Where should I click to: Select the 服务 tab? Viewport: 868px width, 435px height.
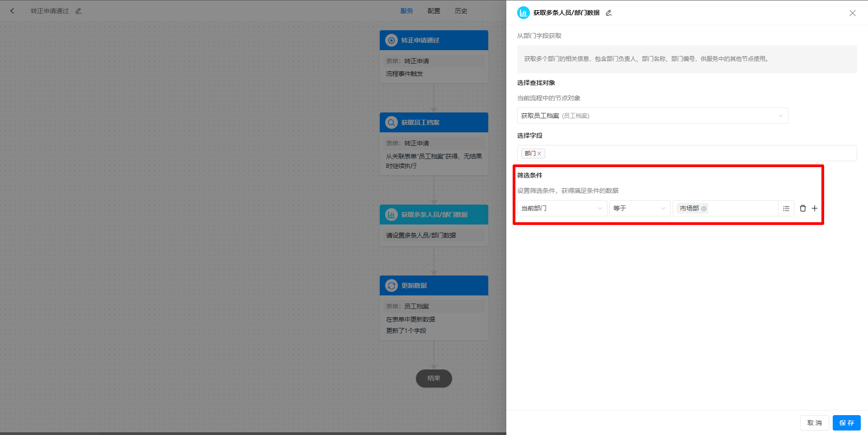tap(406, 10)
